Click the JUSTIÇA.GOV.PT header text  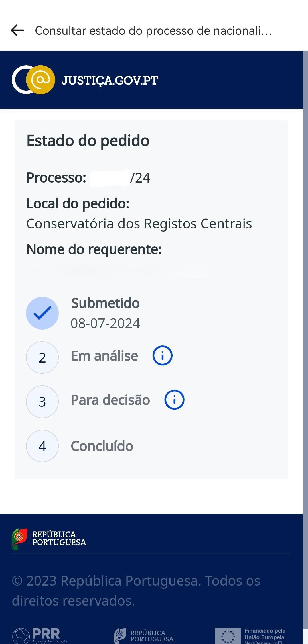click(110, 81)
